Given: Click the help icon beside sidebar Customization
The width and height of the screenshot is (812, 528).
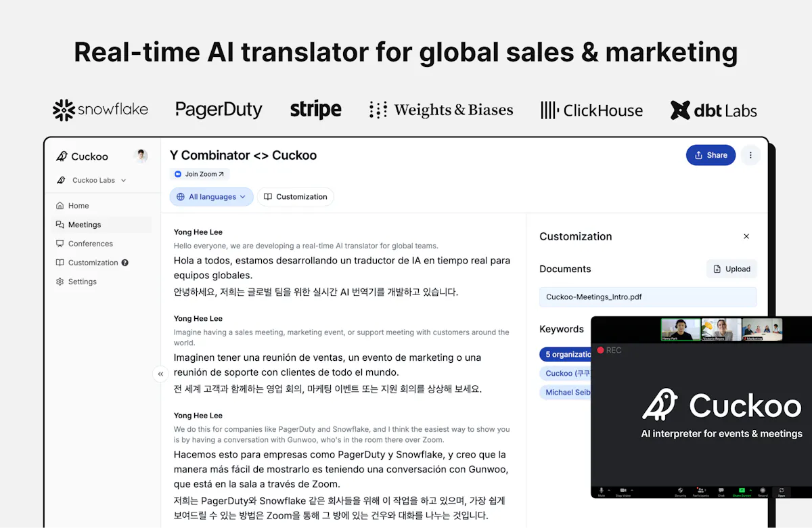Looking at the screenshot, I should [125, 263].
